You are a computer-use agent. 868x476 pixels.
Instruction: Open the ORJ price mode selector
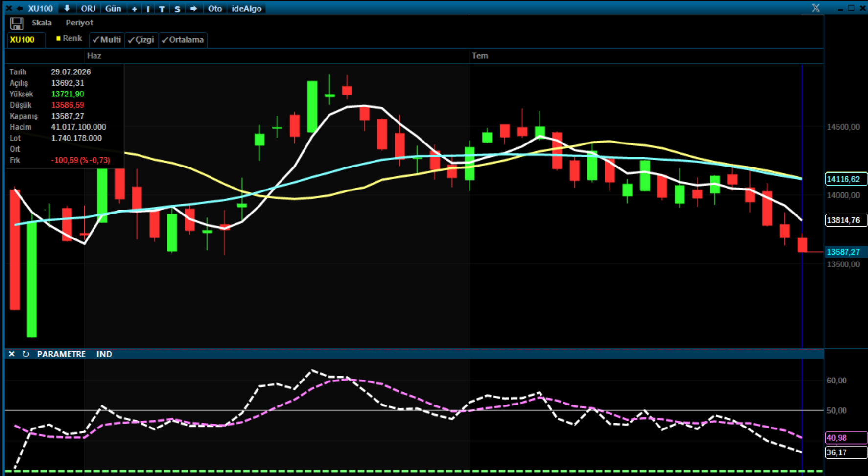(88, 9)
